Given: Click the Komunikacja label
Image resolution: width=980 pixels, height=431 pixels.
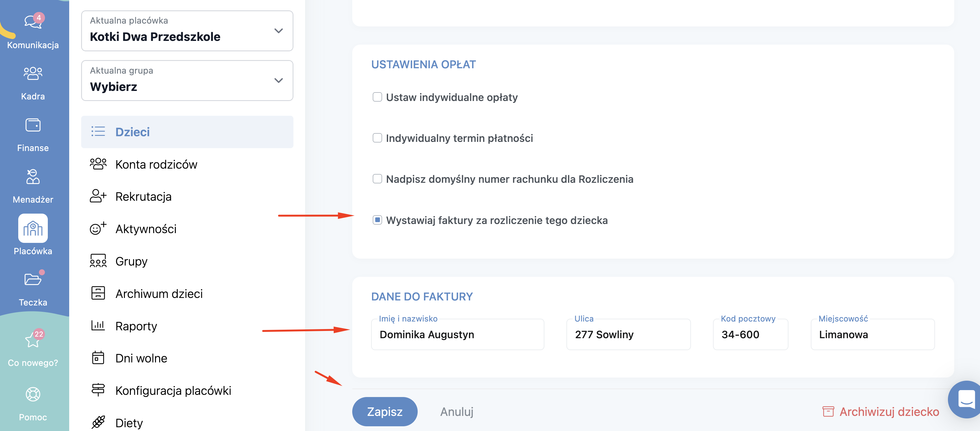Looking at the screenshot, I should pyautogui.click(x=33, y=45).
